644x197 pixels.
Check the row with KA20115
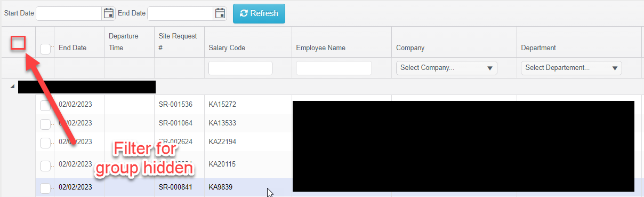point(45,166)
